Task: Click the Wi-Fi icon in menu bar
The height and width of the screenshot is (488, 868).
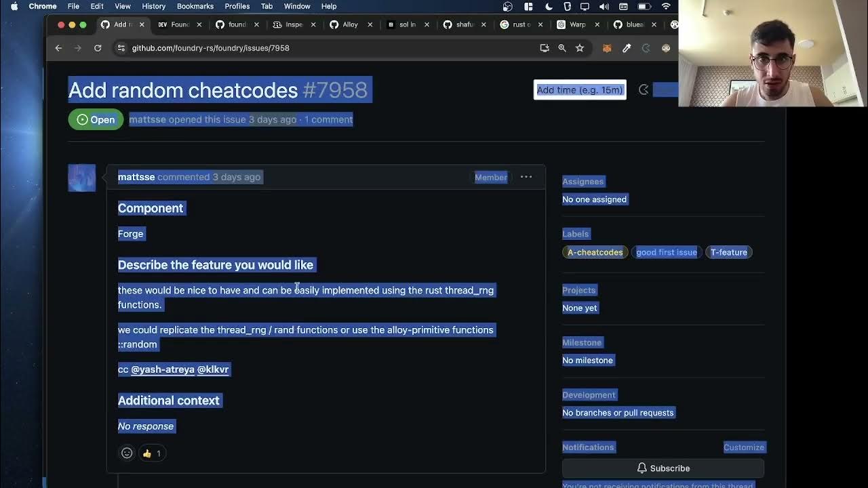Action: [x=665, y=6]
